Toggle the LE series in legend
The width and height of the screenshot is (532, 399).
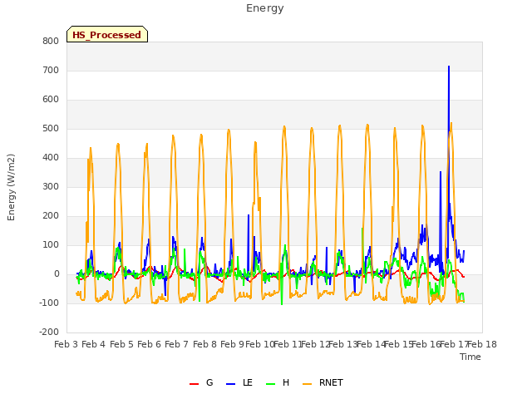click(x=239, y=382)
